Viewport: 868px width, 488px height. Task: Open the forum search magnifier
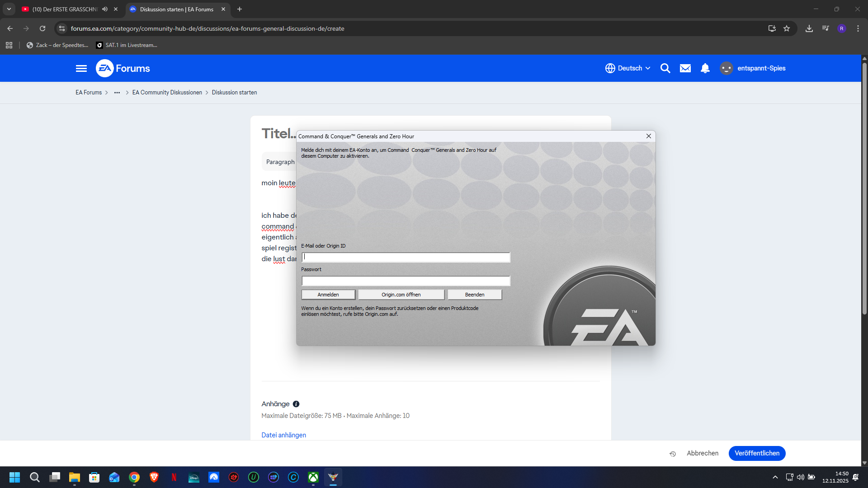tap(665, 68)
